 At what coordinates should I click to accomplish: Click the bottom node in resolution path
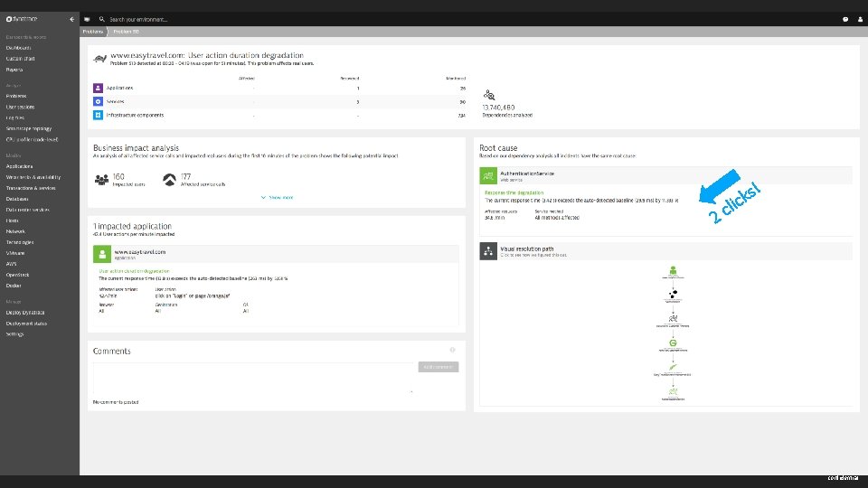[673, 391]
